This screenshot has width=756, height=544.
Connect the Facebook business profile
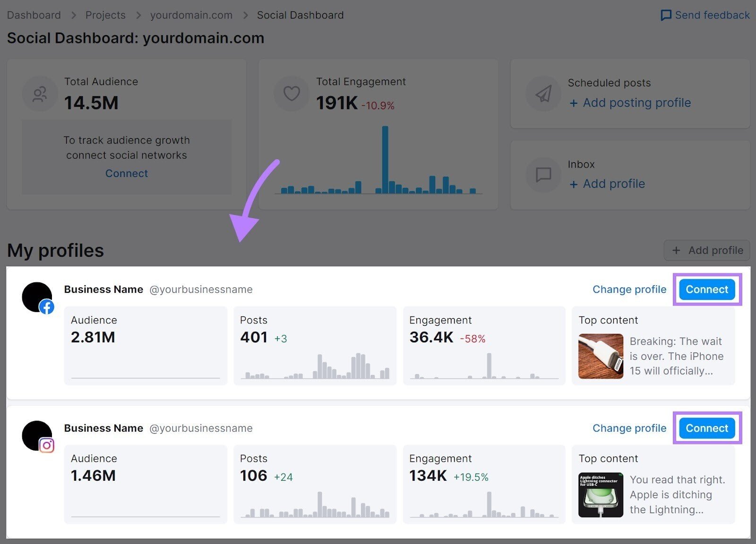(706, 289)
